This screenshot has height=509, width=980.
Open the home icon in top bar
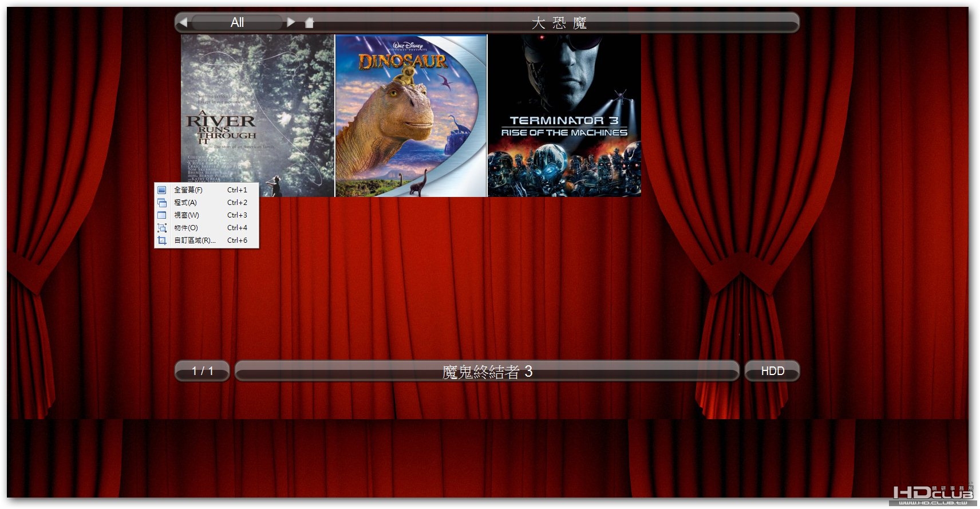[x=309, y=22]
